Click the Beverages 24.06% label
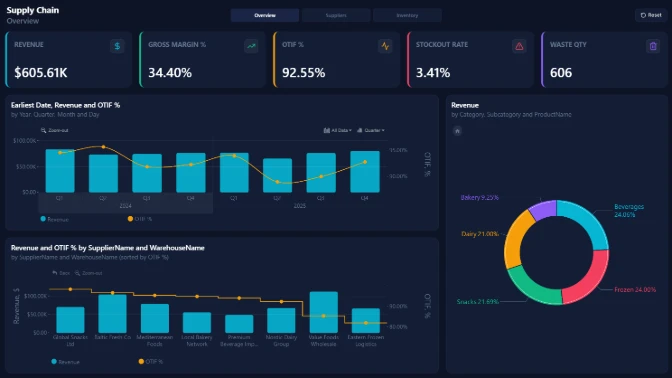The image size is (672, 378). [629, 210]
